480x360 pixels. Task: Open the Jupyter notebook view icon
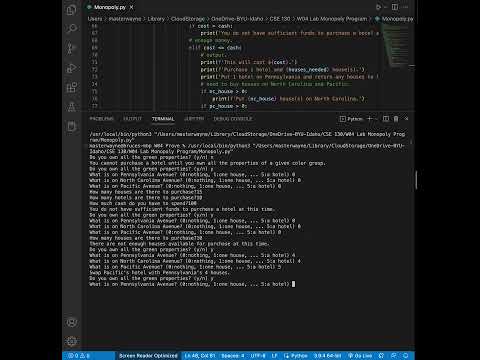pyautogui.click(x=71, y=126)
